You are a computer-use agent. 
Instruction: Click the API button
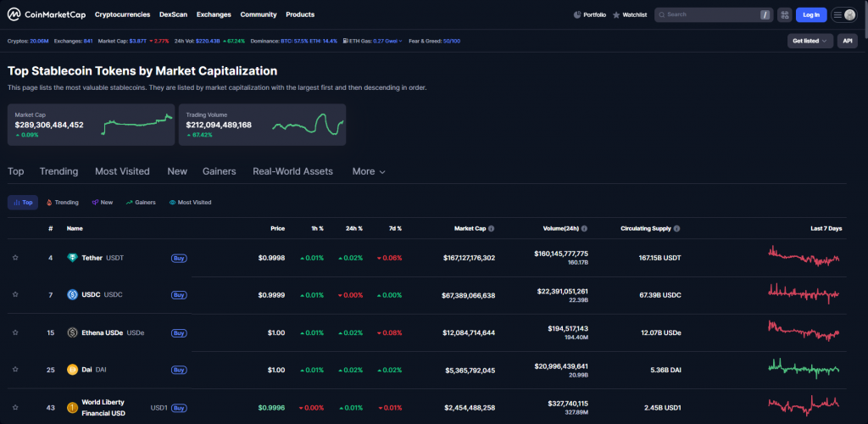point(847,41)
